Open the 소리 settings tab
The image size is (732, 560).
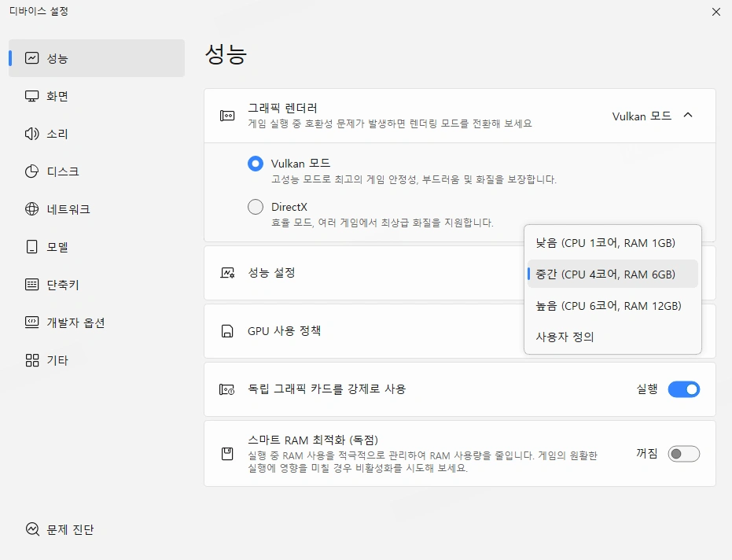tap(97, 134)
